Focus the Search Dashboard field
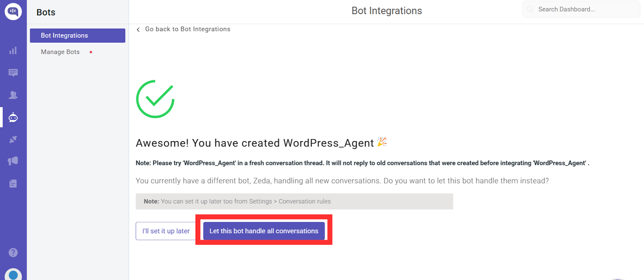This screenshot has width=644, height=280. (x=581, y=9)
